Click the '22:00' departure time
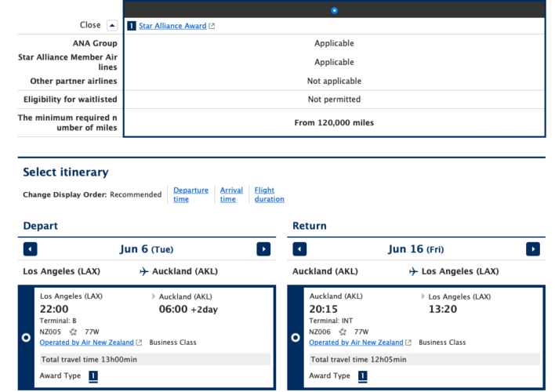The width and height of the screenshot is (555, 392). tap(54, 309)
